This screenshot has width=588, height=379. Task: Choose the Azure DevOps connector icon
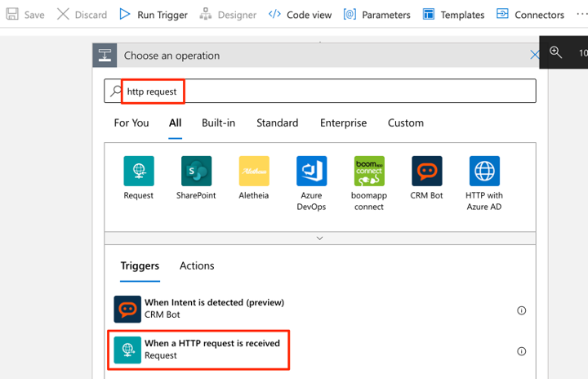[x=312, y=171]
